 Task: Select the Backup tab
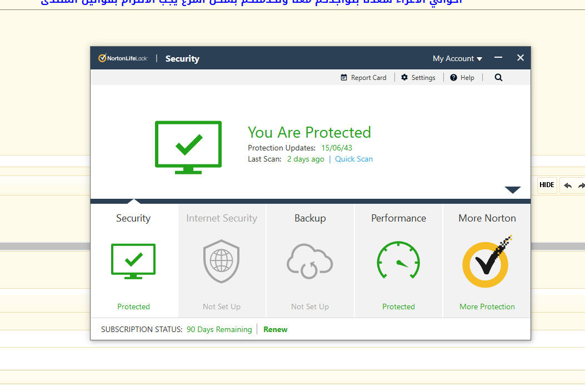(x=310, y=260)
